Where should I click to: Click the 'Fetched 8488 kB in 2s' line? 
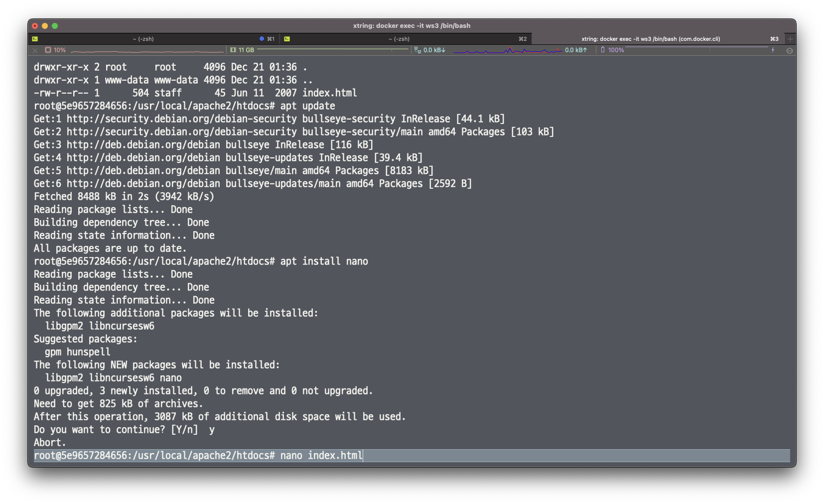tap(124, 196)
